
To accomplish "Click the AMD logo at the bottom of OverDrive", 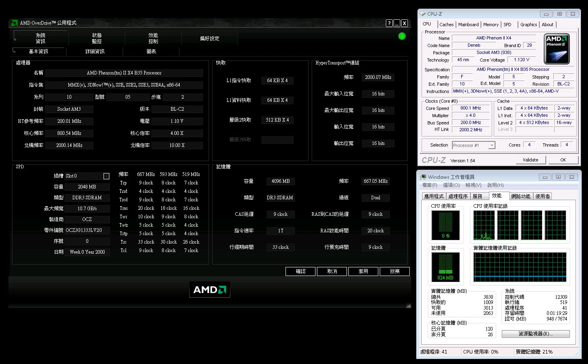I will (210, 290).
